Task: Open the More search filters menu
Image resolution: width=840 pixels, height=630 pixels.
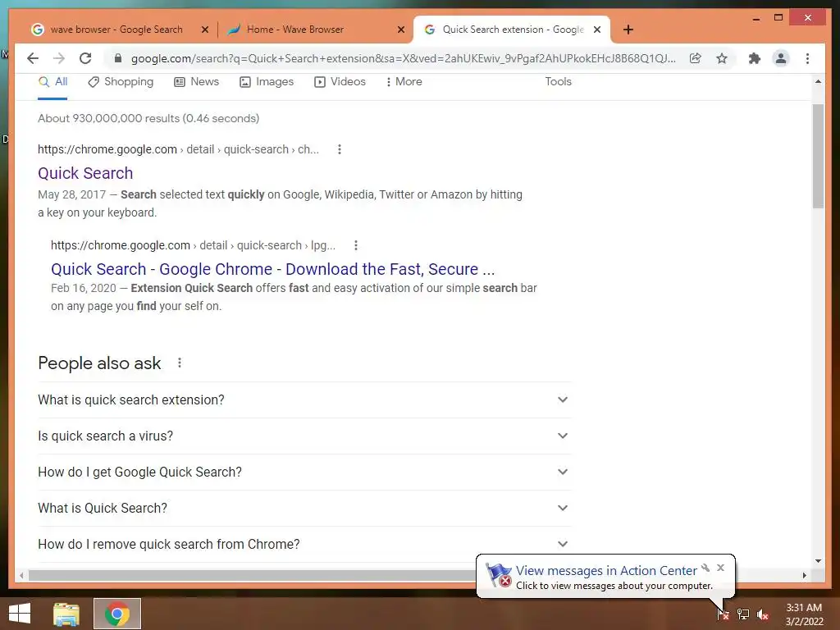Action: [x=404, y=82]
